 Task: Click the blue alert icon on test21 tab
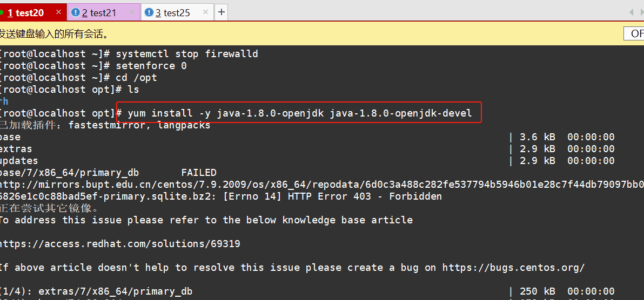[x=75, y=12]
